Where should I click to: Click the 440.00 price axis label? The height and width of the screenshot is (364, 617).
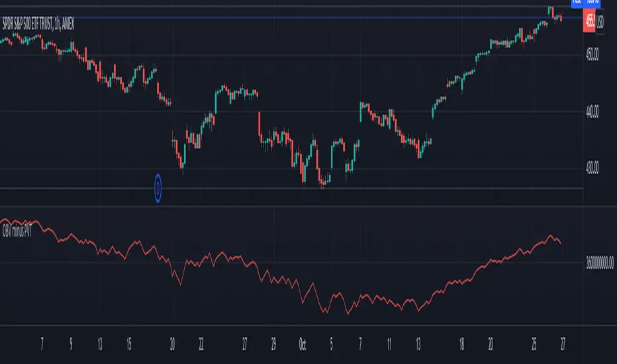click(593, 112)
